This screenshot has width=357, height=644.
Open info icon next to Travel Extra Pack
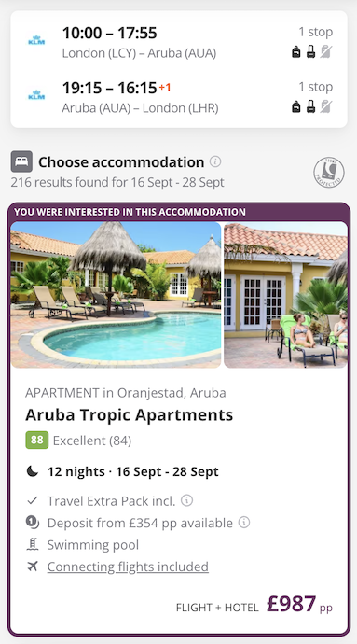coord(187,500)
